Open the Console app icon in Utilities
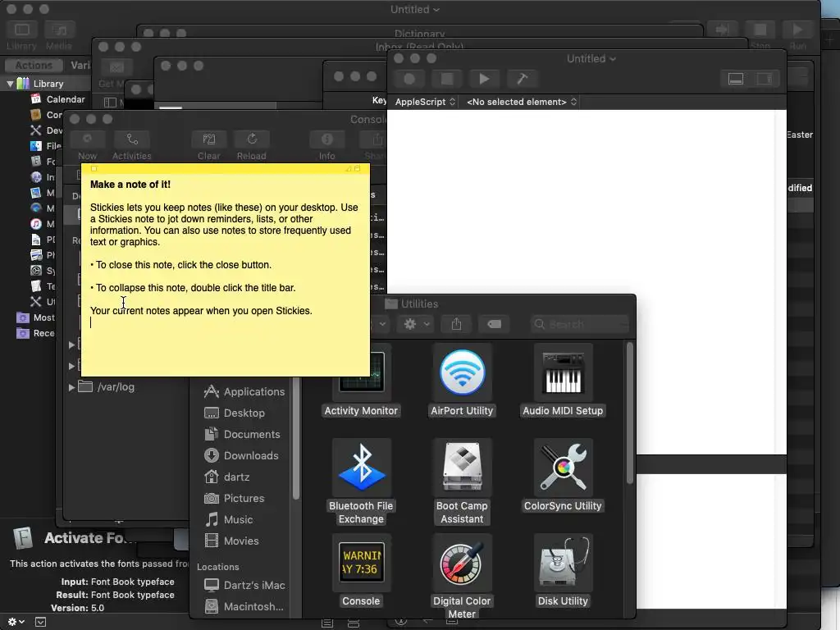The width and height of the screenshot is (840, 630). 361,563
